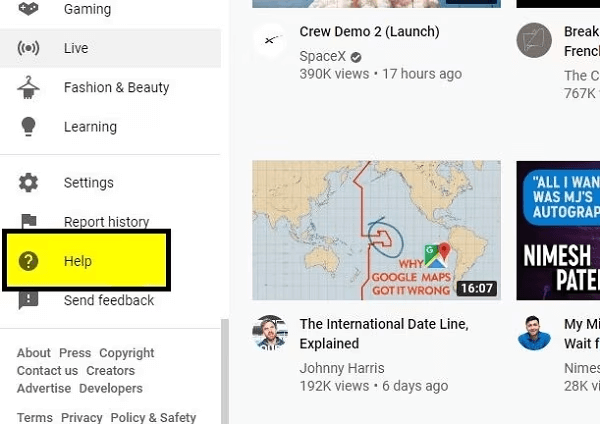
Task: Click the Learning lightbulb icon
Action: (x=29, y=127)
